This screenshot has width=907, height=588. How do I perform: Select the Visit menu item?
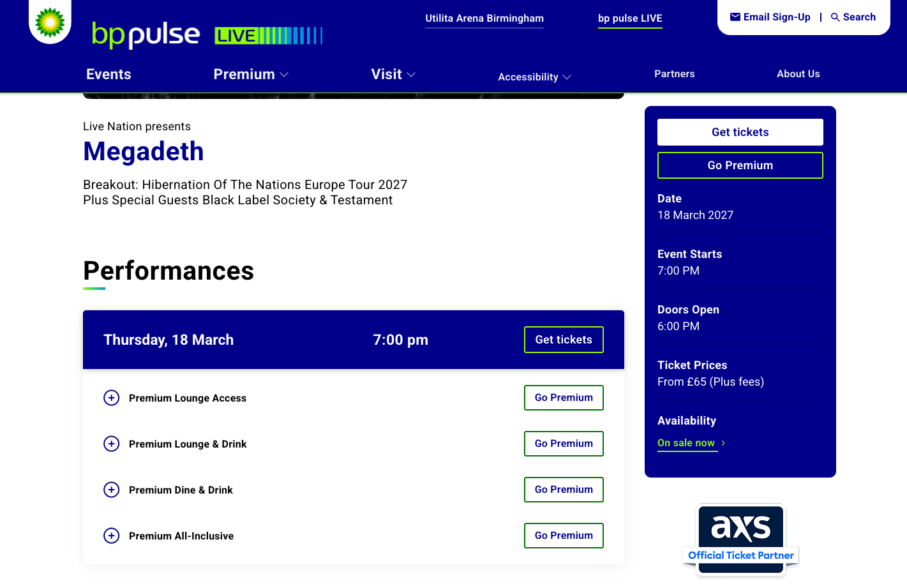pos(386,74)
